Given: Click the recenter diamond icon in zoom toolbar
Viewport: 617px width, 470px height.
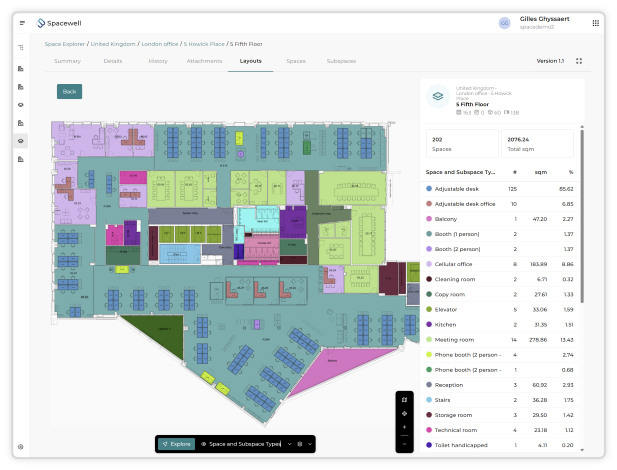Looking at the screenshot, I should coord(404,414).
